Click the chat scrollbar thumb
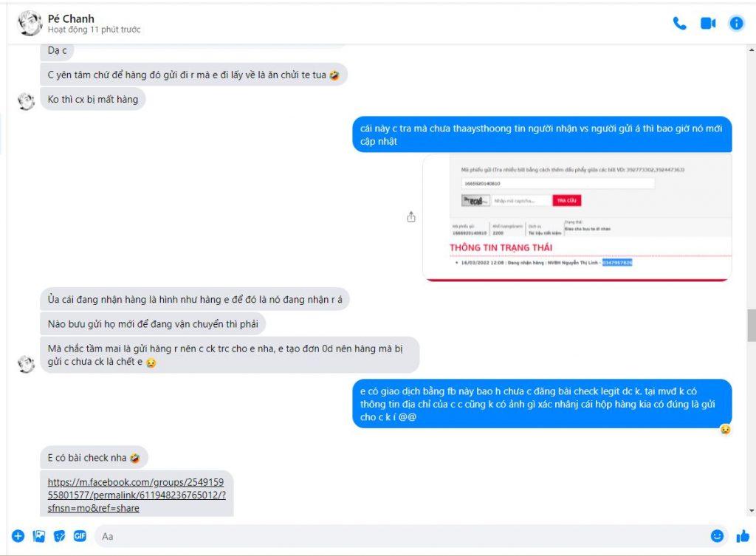Viewport: 756px width, 556px height. pos(751,325)
